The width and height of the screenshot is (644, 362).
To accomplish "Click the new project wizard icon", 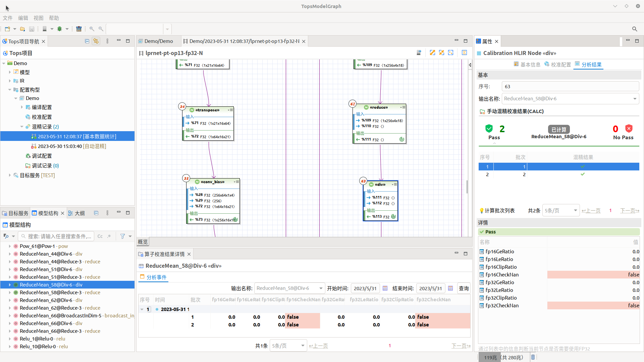I will [7, 29].
